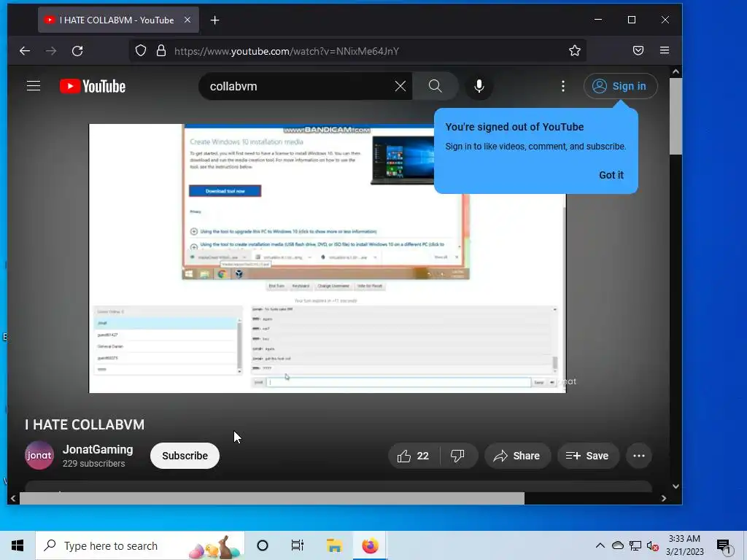Go to YouTube home via logo

(93, 86)
